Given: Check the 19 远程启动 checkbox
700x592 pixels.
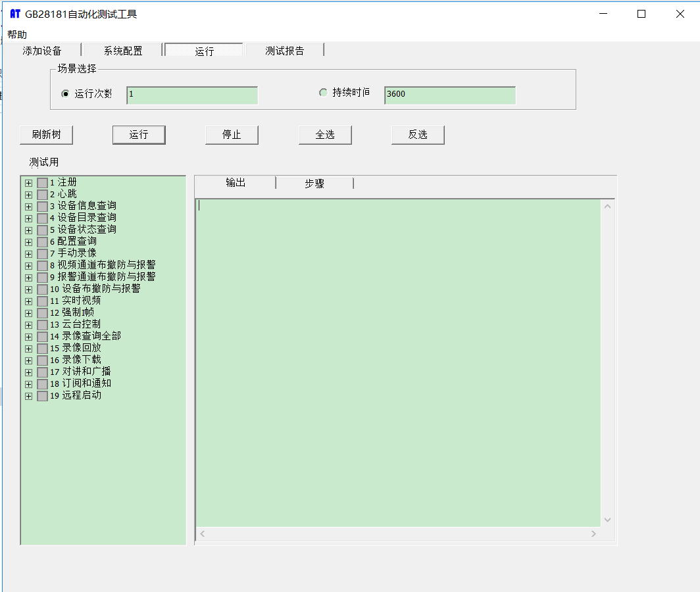Looking at the screenshot, I should [x=42, y=396].
